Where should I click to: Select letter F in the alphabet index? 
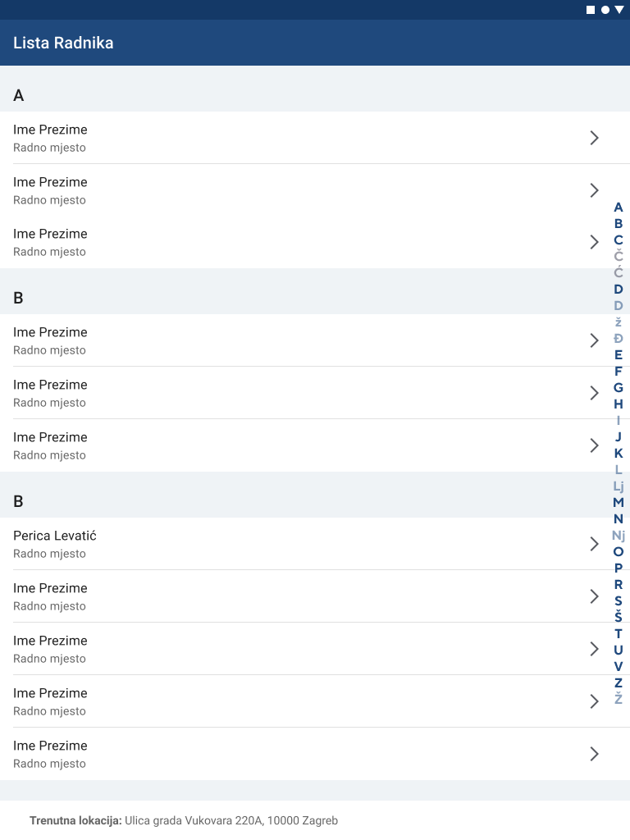tap(619, 371)
